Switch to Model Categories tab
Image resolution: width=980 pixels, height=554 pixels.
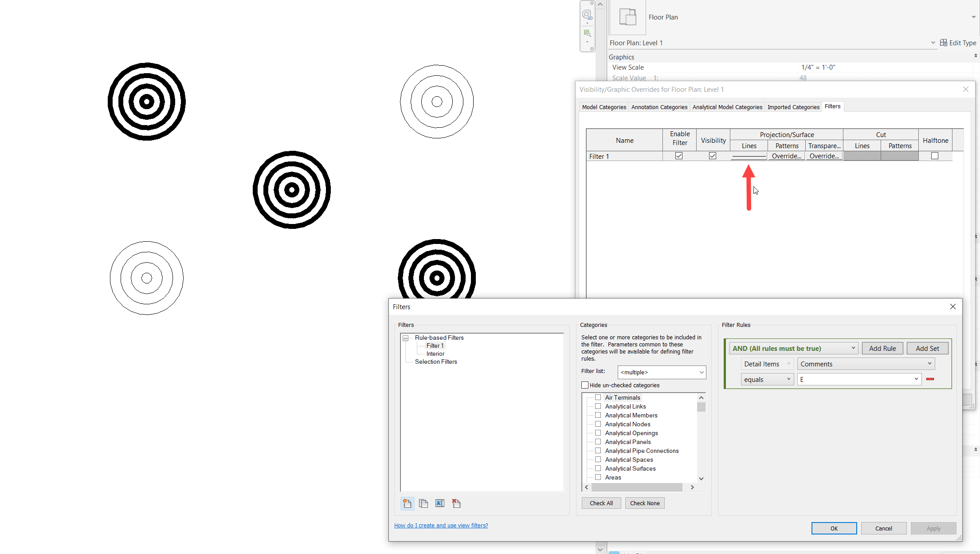pyautogui.click(x=604, y=107)
